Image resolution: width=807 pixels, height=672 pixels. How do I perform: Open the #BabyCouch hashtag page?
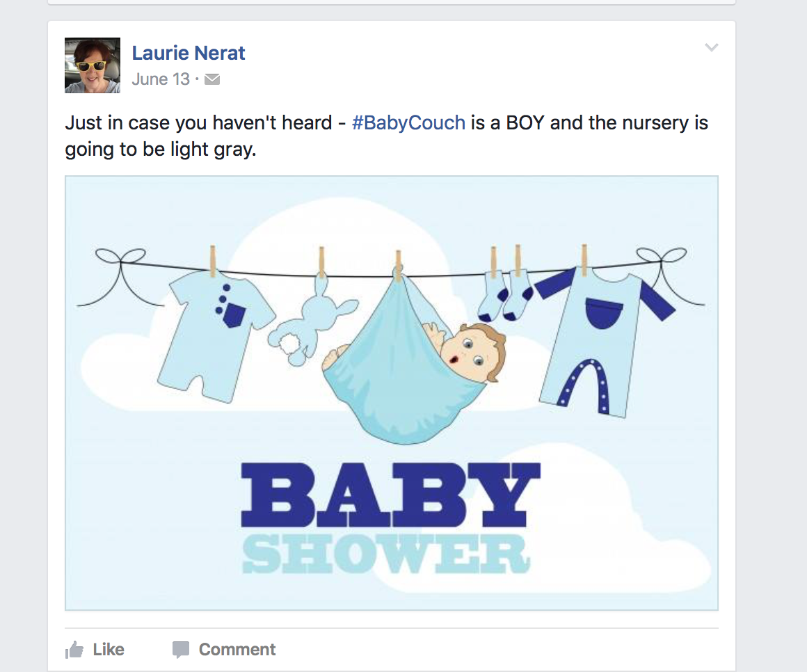(409, 122)
